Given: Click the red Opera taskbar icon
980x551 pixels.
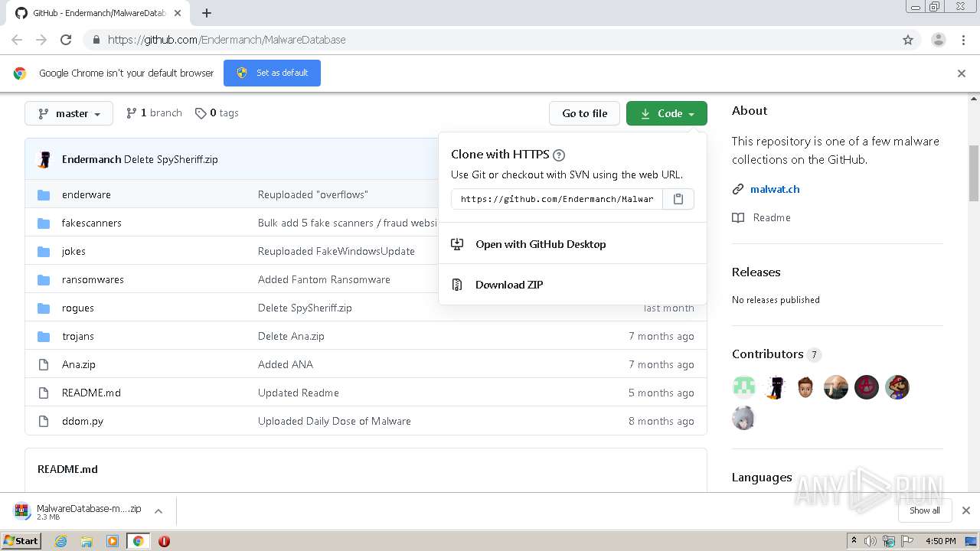Looking at the screenshot, I should (x=164, y=541).
